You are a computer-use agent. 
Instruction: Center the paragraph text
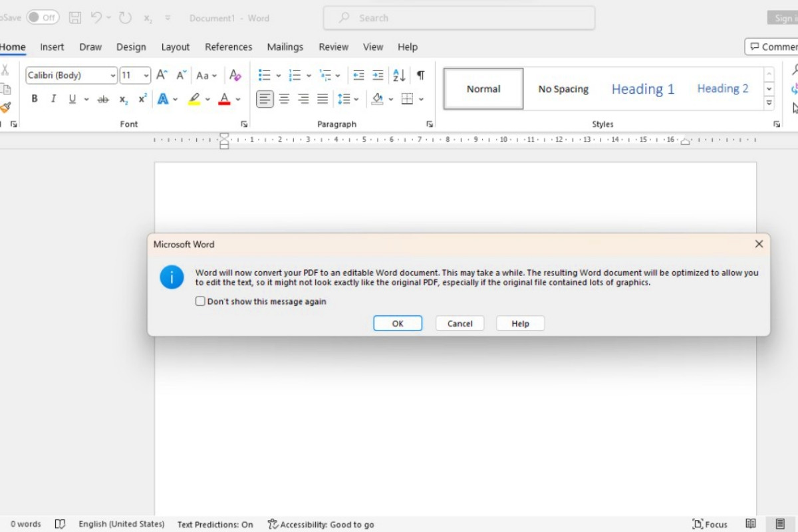(284, 99)
